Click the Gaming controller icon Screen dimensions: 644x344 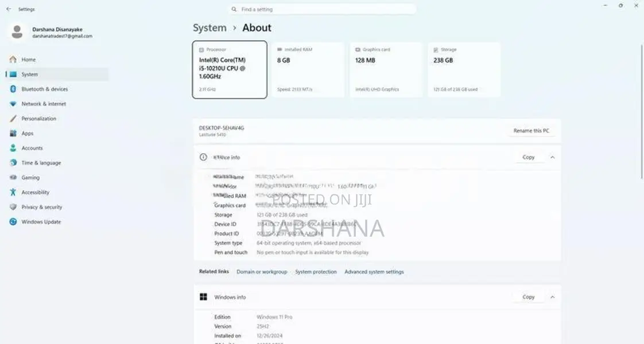13,178
